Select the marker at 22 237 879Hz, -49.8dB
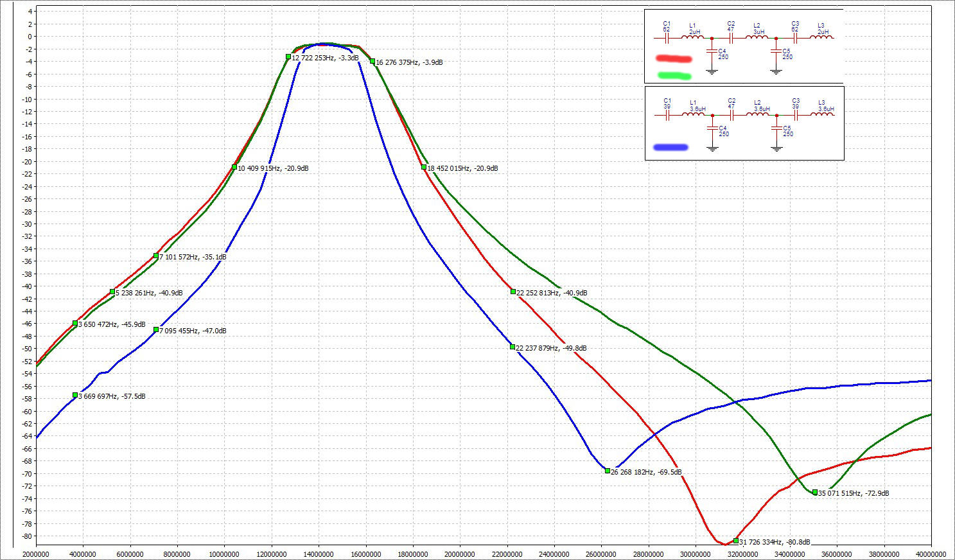Screen dimensions: 955x560 [x=513, y=347]
